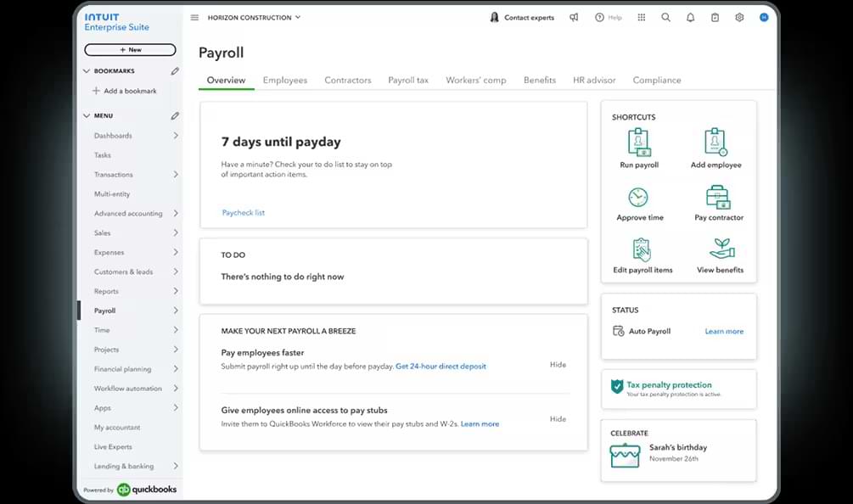
Task: Open the clipboard tasks icon in header
Action: (x=715, y=18)
